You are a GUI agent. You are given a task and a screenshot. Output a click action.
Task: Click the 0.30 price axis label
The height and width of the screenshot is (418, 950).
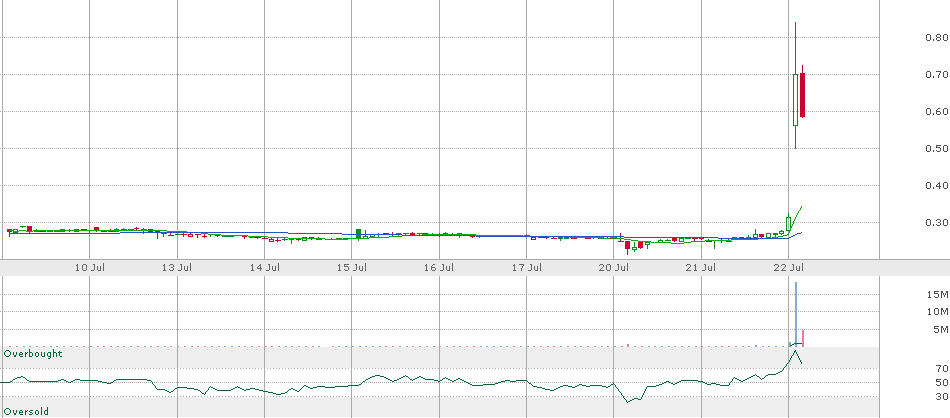click(x=937, y=222)
